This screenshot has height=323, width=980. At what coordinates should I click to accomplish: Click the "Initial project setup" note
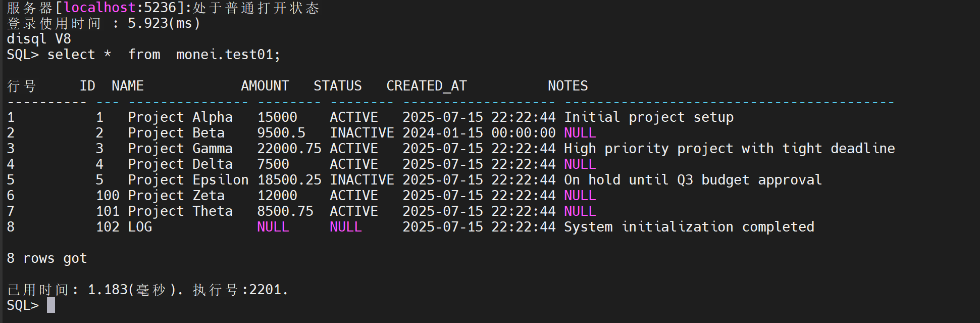pyautogui.click(x=649, y=117)
